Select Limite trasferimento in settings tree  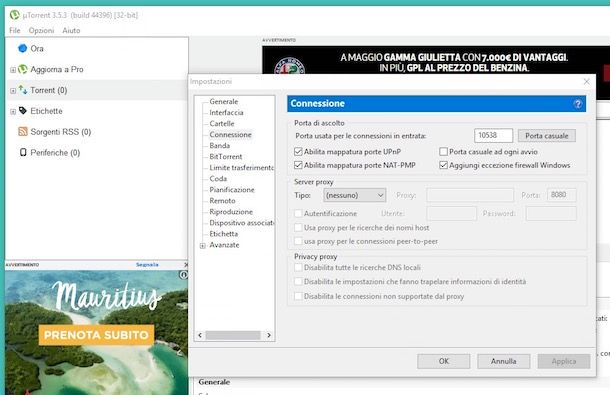(x=242, y=167)
